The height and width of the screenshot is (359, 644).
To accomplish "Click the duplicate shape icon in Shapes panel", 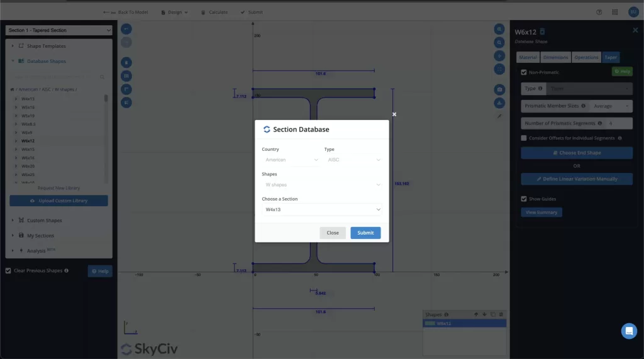I will (x=493, y=314).
